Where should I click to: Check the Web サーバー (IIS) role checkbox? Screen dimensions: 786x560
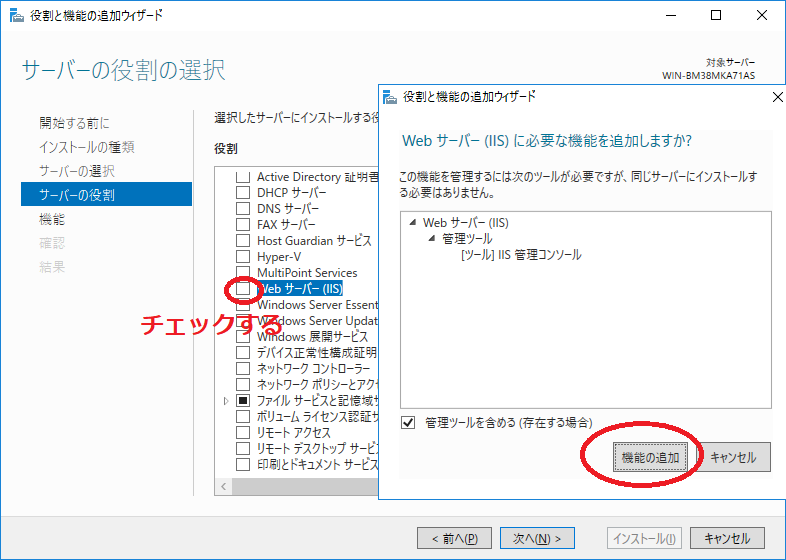[242, 289]
